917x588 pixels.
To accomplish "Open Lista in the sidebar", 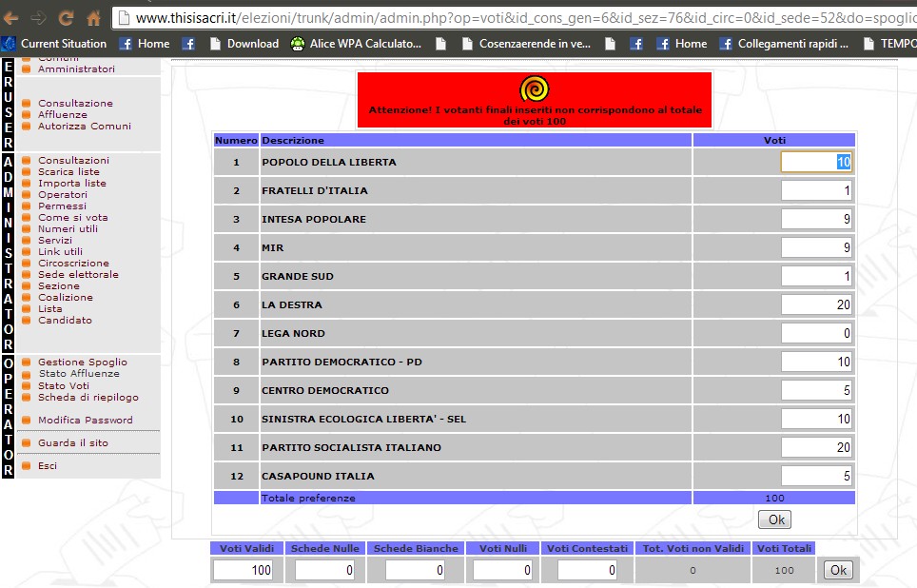I will tap(49, 309).
